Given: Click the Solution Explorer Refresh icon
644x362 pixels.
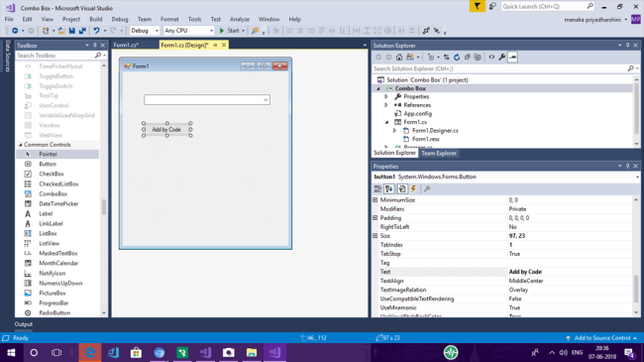Looking at the screenshot, I should click(x=457, y=58).
